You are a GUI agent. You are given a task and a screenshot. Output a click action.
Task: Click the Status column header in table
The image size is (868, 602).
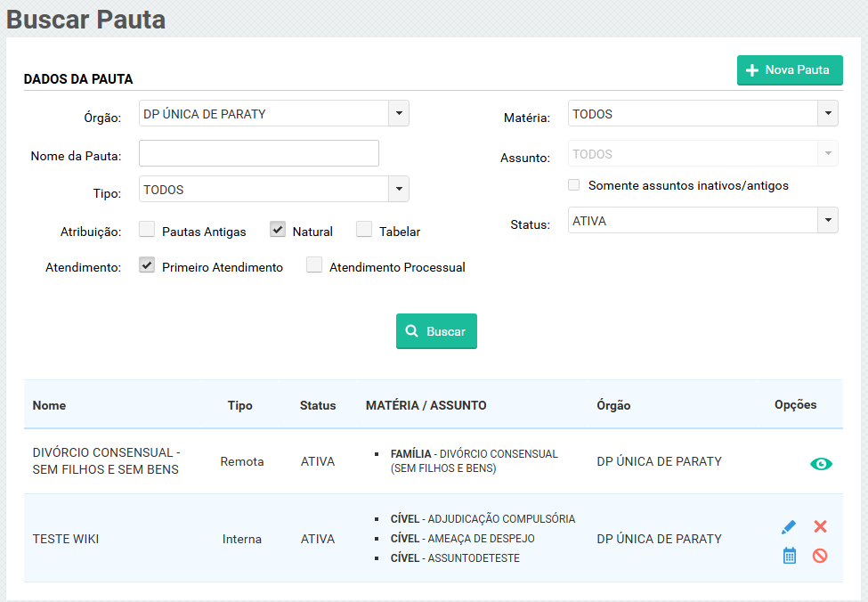318,405
